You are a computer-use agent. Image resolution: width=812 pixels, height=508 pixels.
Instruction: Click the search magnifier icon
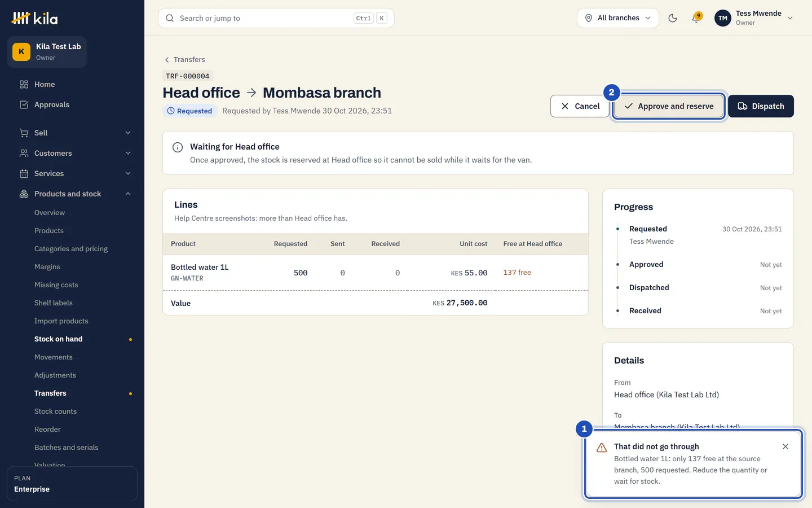click(170, 18)
